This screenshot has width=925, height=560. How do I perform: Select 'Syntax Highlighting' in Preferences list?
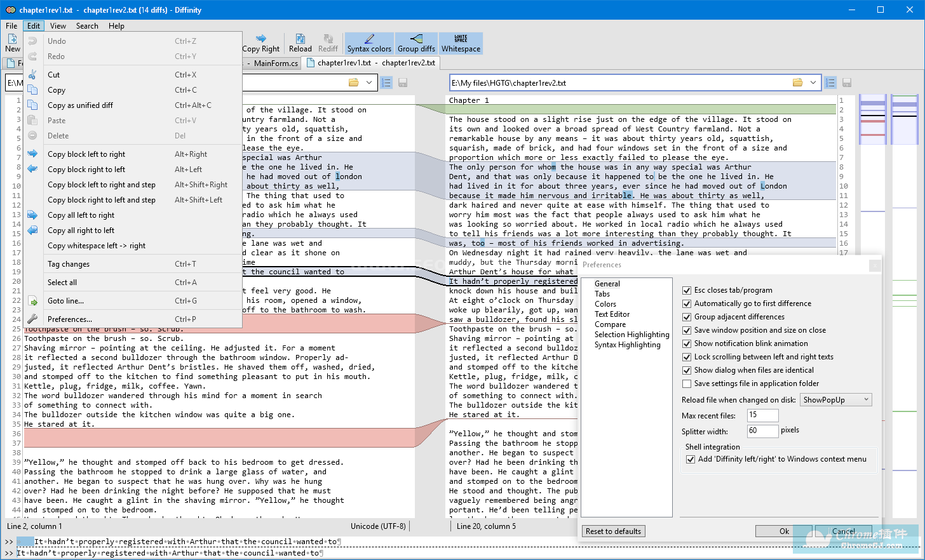(x=627, y=345)
